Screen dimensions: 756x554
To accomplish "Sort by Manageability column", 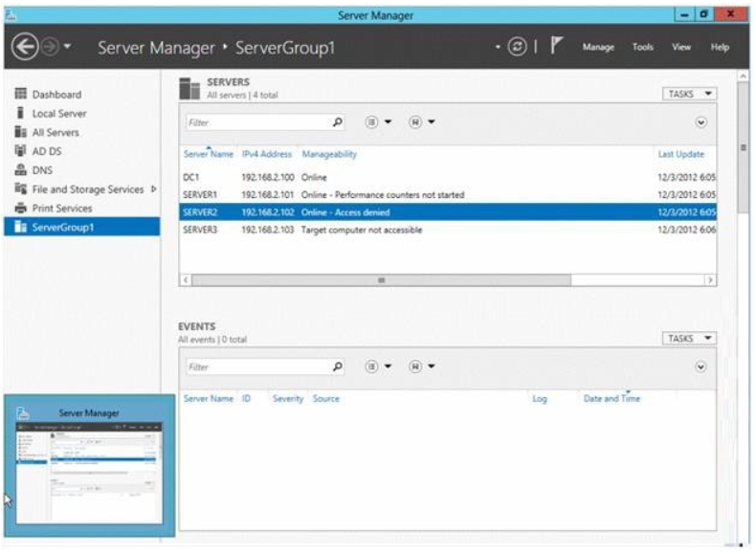I will (329, 154).
